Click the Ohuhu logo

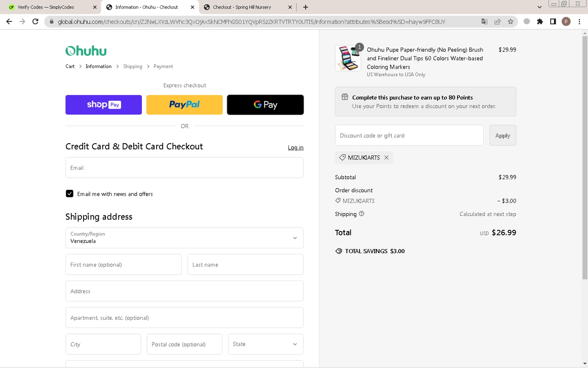pos(86,51)
